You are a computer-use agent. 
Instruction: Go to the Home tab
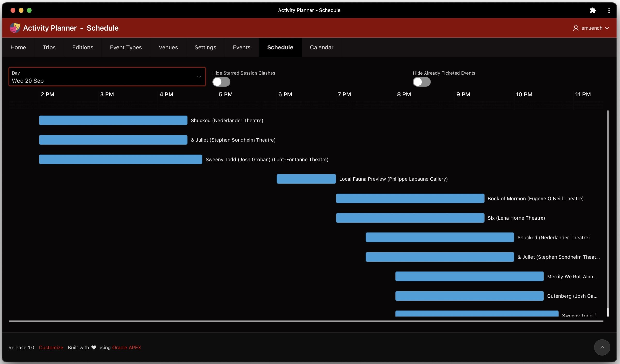point(18,47)
